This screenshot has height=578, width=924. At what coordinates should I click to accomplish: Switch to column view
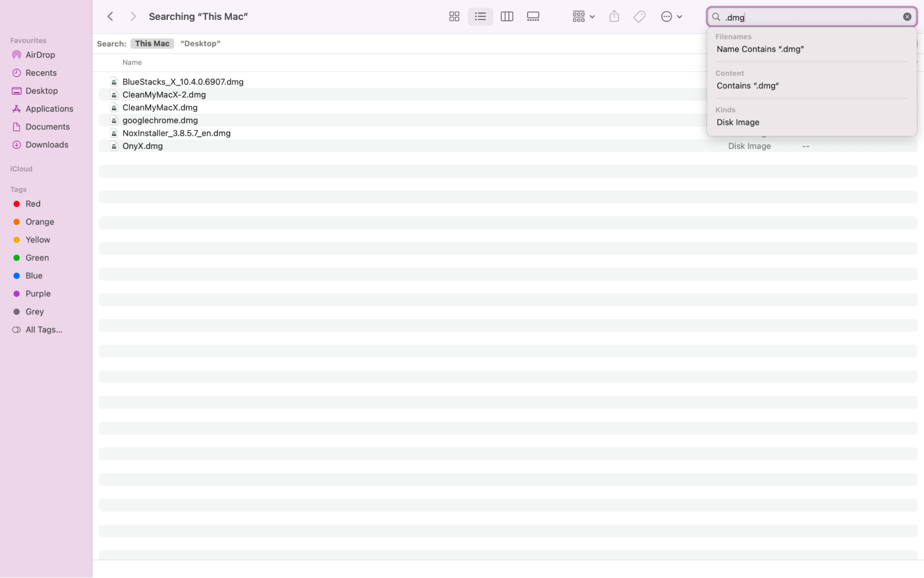[507, 17]
